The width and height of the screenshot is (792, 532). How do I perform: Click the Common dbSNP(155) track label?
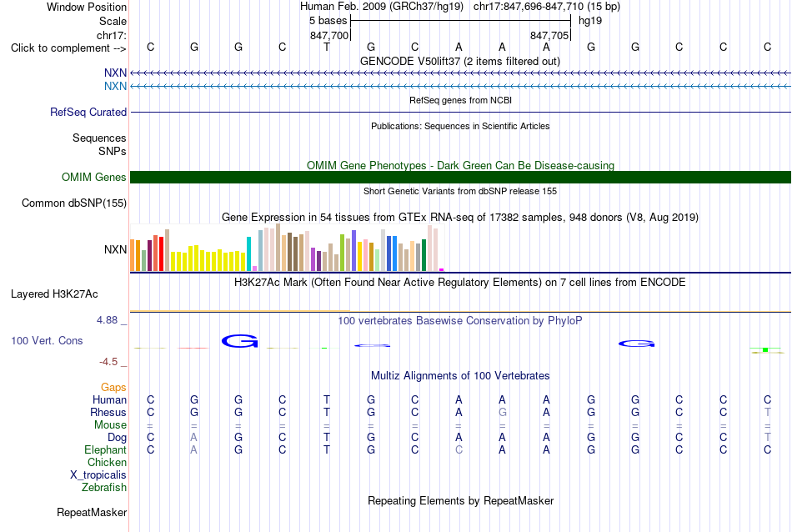[x=73, y=203]
